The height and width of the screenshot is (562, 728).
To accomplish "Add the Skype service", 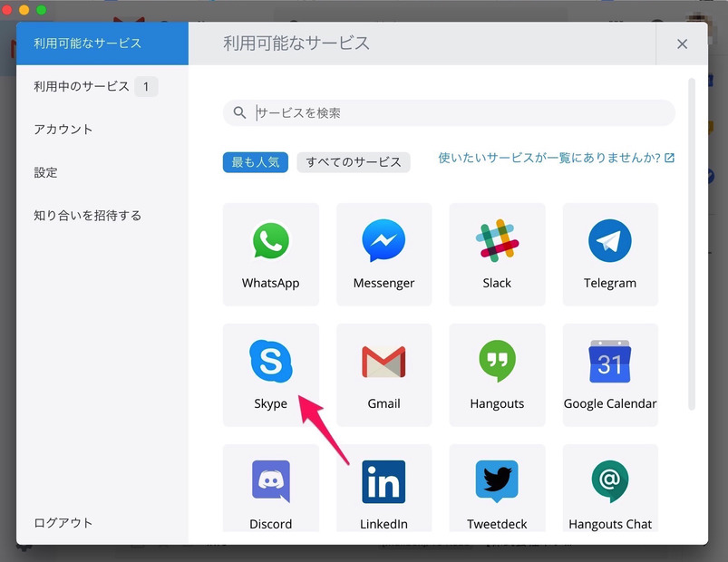I will click(x=271, y=375).
